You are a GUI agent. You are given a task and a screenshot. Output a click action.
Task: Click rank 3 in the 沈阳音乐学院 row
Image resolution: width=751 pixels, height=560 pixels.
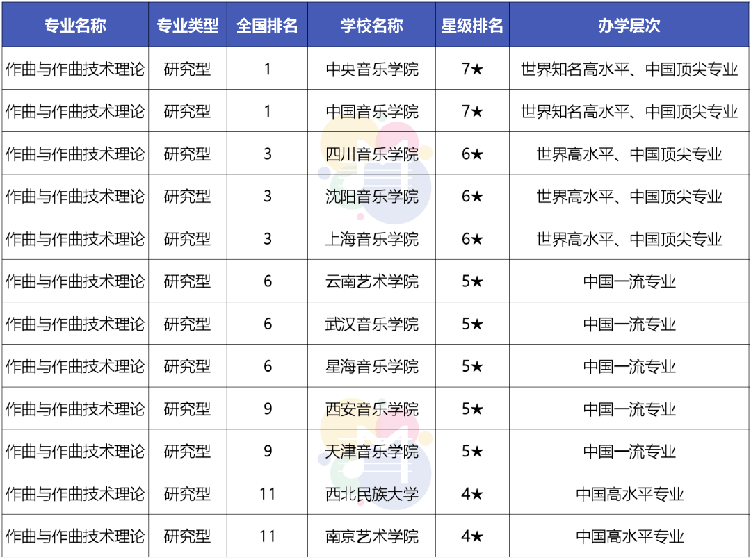267,196
